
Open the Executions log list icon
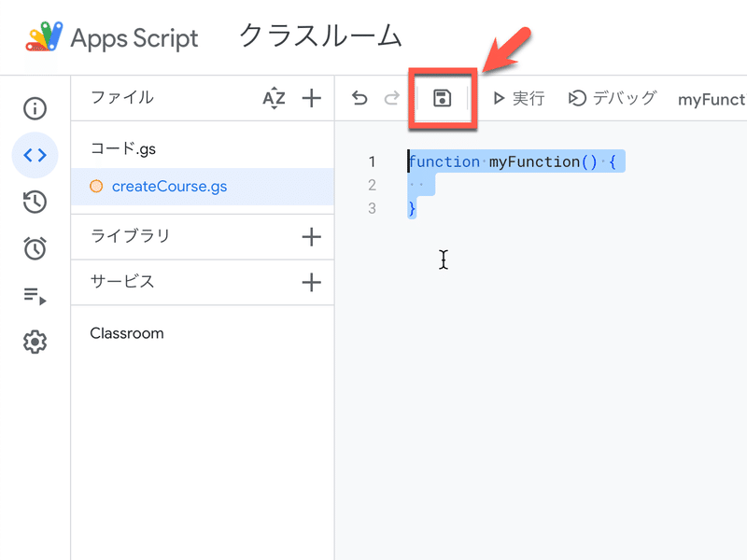(x=35, y=295)
